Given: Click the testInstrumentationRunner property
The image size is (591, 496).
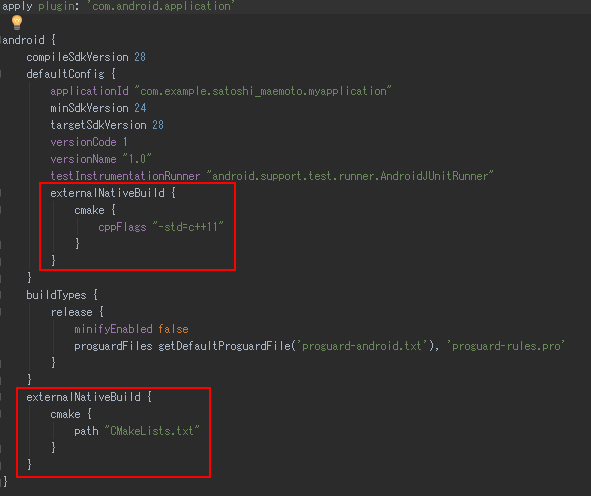Looking at the screenshot, I should 125,176.
